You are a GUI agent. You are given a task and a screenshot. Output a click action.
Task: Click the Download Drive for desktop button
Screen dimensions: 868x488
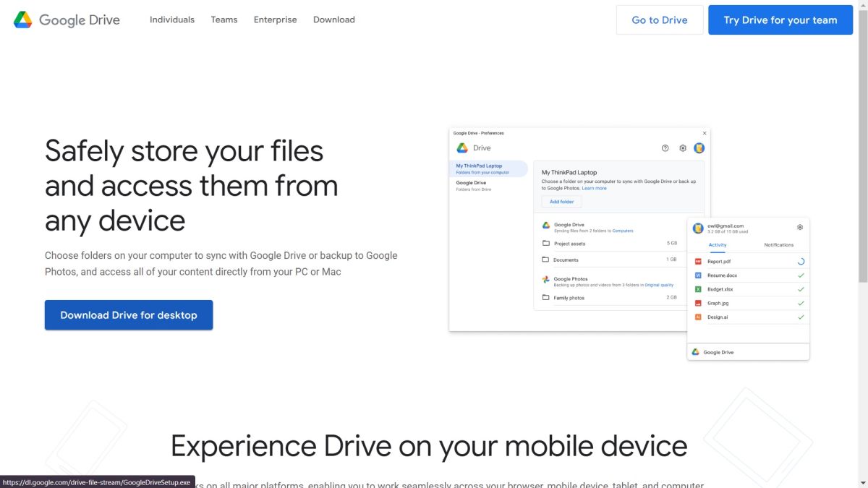coord(129,314)
